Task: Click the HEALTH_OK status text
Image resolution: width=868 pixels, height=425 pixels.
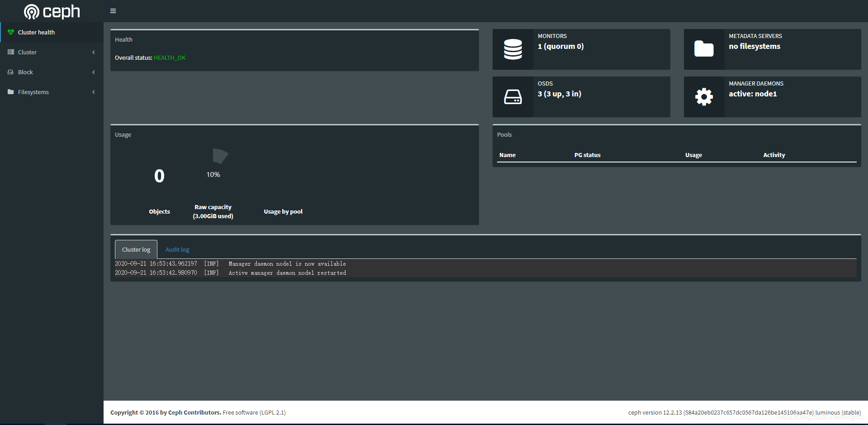Action: (170, 57)
